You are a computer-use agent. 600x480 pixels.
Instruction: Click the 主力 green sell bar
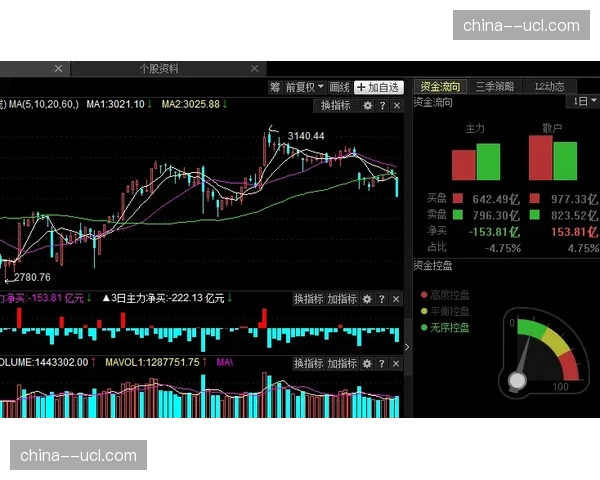488,162
